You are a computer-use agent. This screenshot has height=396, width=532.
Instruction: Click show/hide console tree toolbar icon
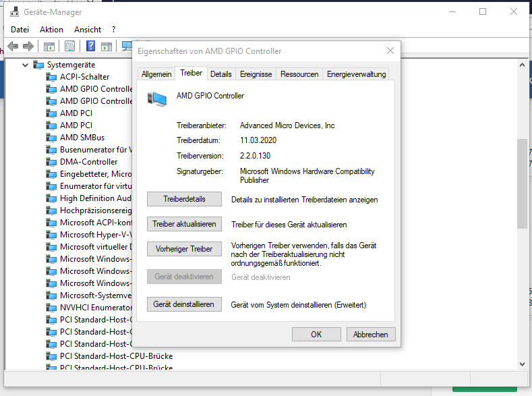coord(49,46)
